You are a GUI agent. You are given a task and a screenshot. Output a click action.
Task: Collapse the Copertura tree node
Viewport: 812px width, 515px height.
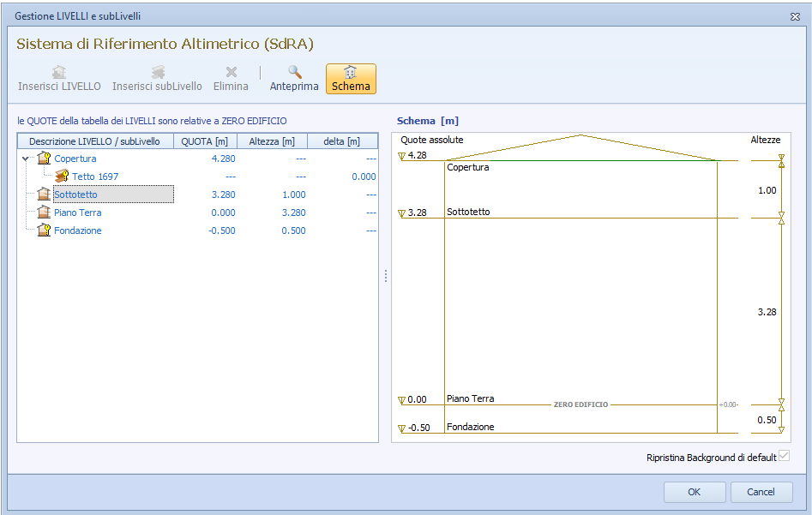(26, 159)
